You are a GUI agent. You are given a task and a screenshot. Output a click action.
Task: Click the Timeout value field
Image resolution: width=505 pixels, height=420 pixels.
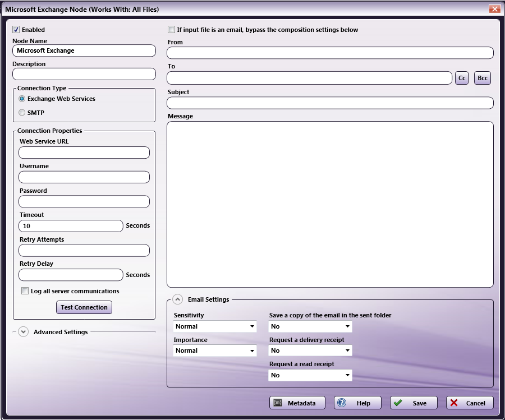[71, 226]
